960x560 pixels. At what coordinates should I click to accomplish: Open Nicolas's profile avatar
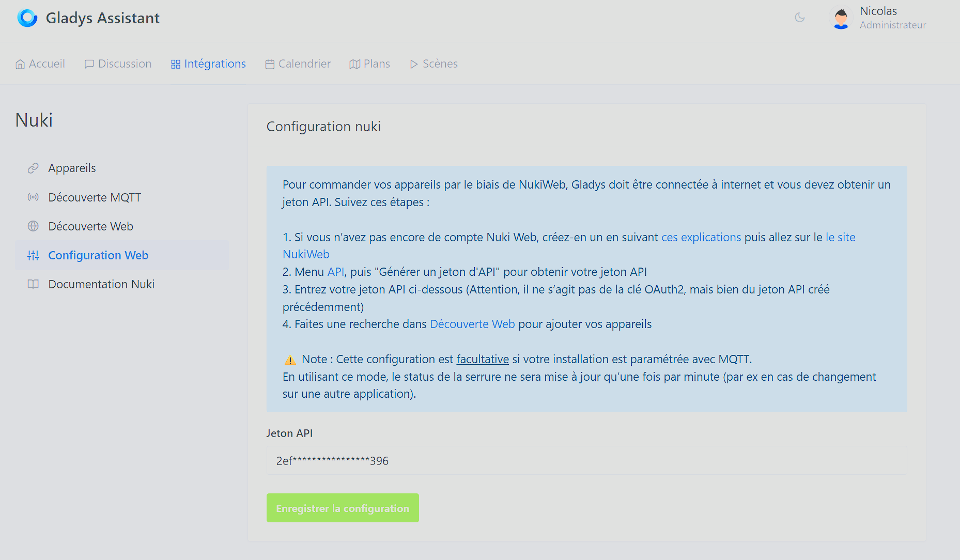(x=841, y=18)
